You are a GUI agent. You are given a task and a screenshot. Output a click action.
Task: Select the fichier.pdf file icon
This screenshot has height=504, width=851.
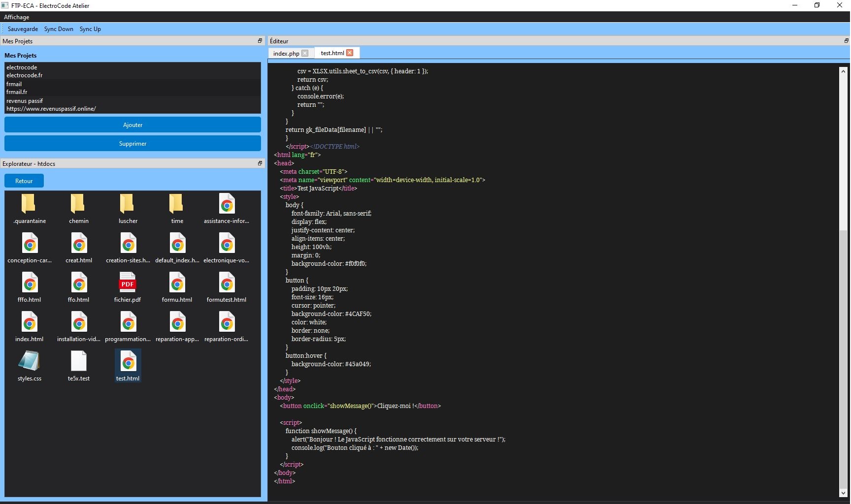128,283
